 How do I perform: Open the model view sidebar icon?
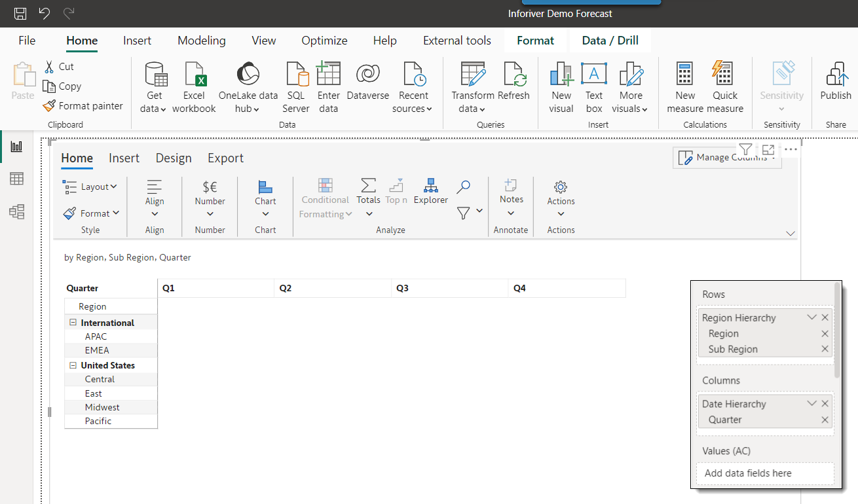16,211
